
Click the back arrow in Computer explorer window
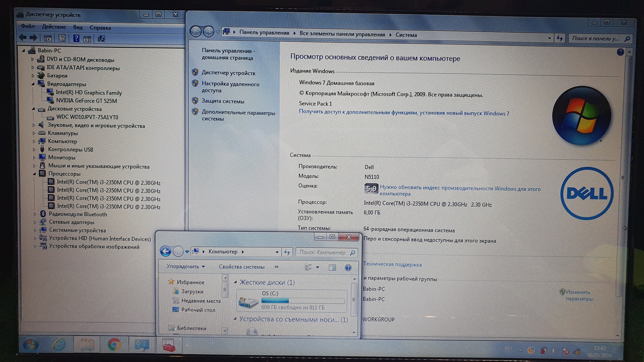(165, 251)
